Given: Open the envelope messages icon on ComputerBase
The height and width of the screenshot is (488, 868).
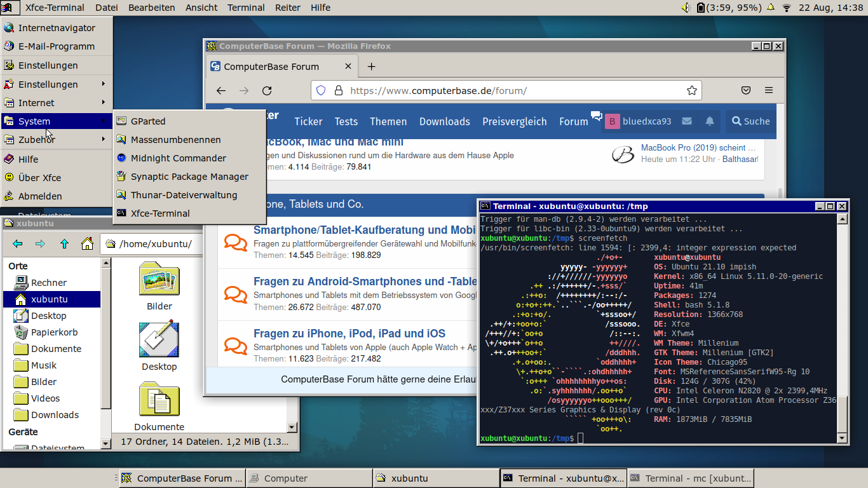Looking at the screenshot, I should coord(687,121).
